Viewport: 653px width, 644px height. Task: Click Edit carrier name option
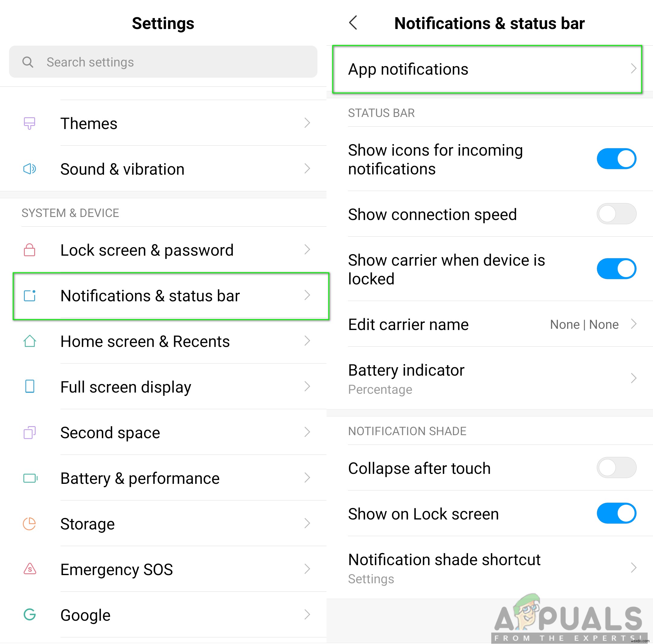490,322
